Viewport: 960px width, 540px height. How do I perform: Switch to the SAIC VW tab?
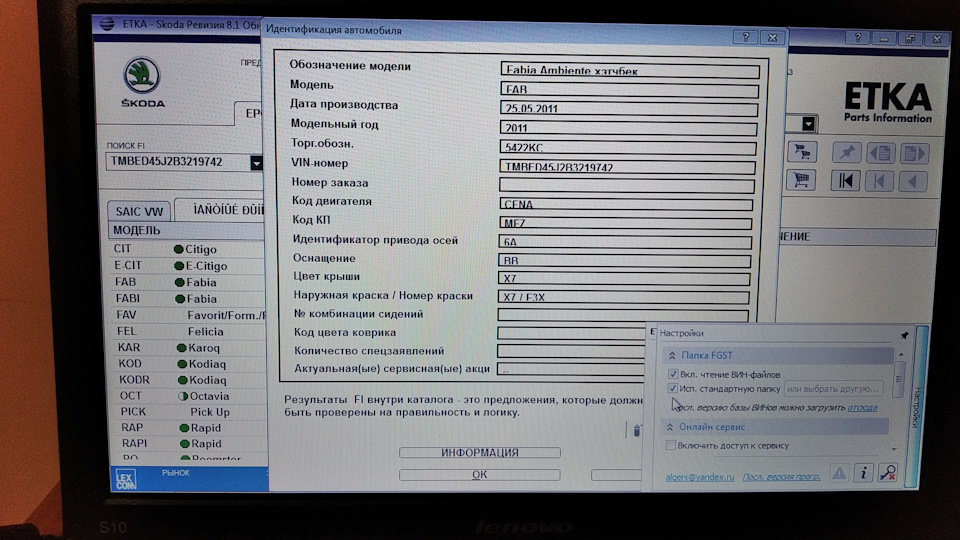[139, 211]
